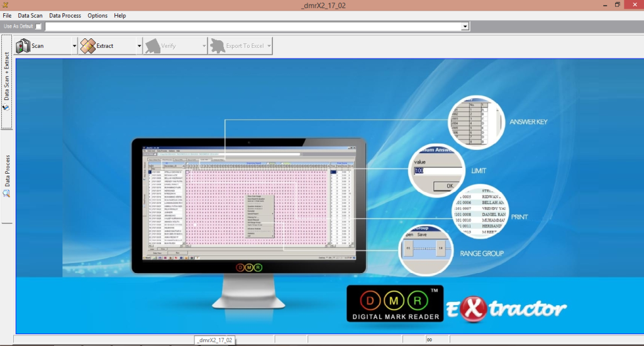Click the Extract toolbar icon
Image resolution: width=644 pixels, height=346 pixels.
click(x=88, y=46)
